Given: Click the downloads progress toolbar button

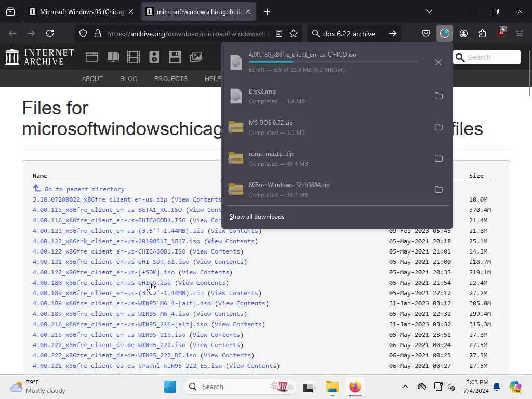Looking at the screenshot, I should (445, 33).
